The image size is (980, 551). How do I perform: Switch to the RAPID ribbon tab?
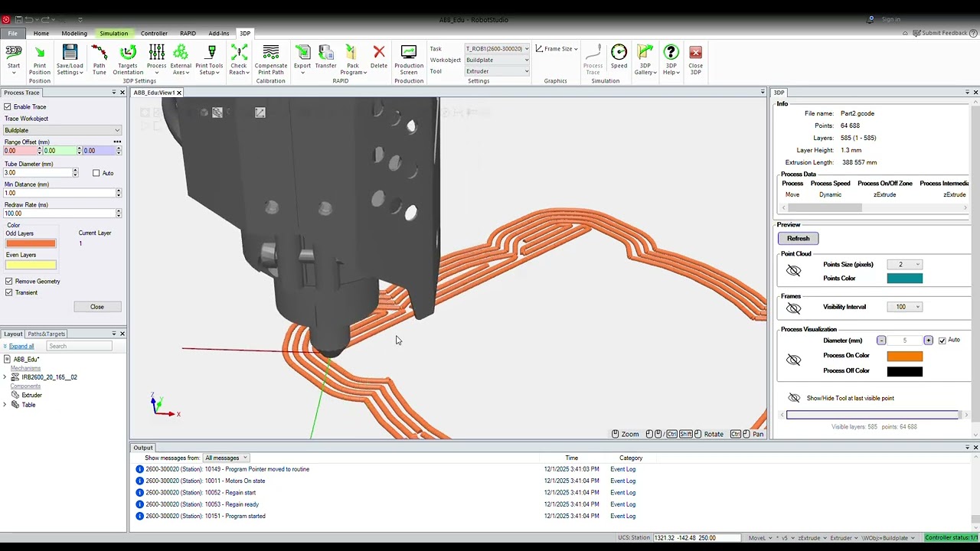pos(188,34)
